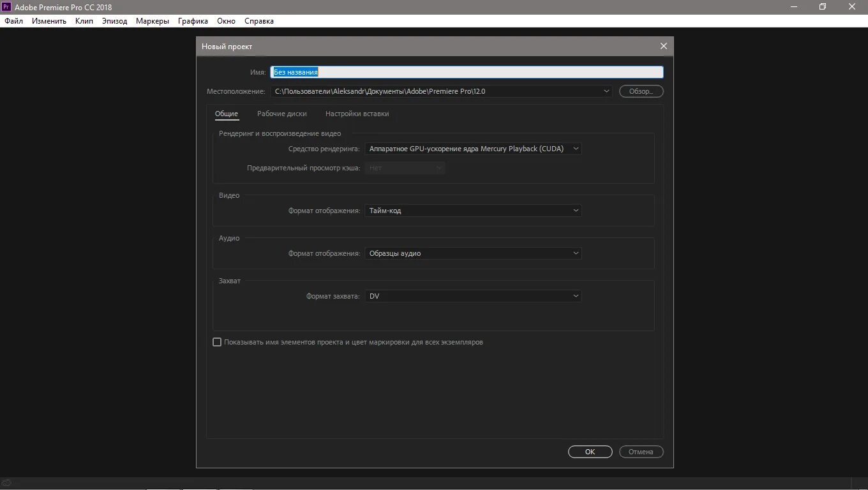This screenshot has height=490, width=868.
Task: Switch to the Настройки вставки tab
Action: click(357, 114)
